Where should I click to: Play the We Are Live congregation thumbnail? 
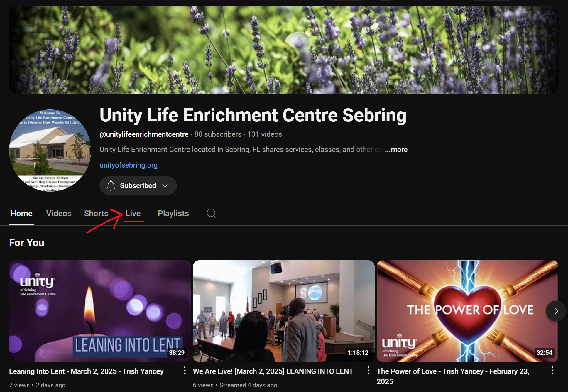pos(283,311)
